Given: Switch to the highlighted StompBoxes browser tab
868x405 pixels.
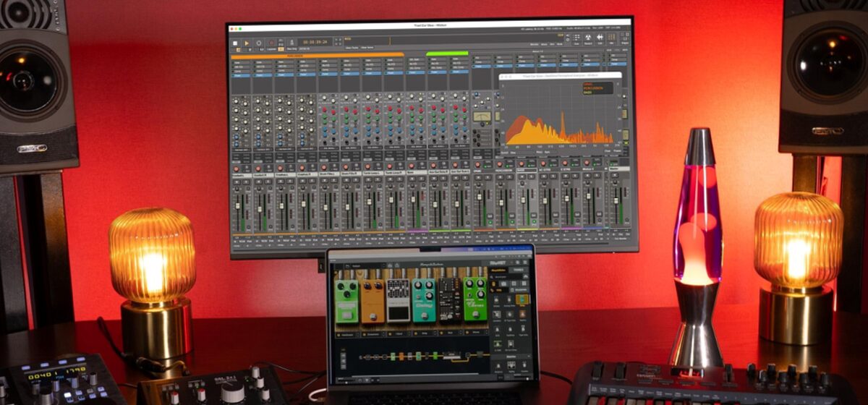Looking at the screenshot, I should [499, 270].
